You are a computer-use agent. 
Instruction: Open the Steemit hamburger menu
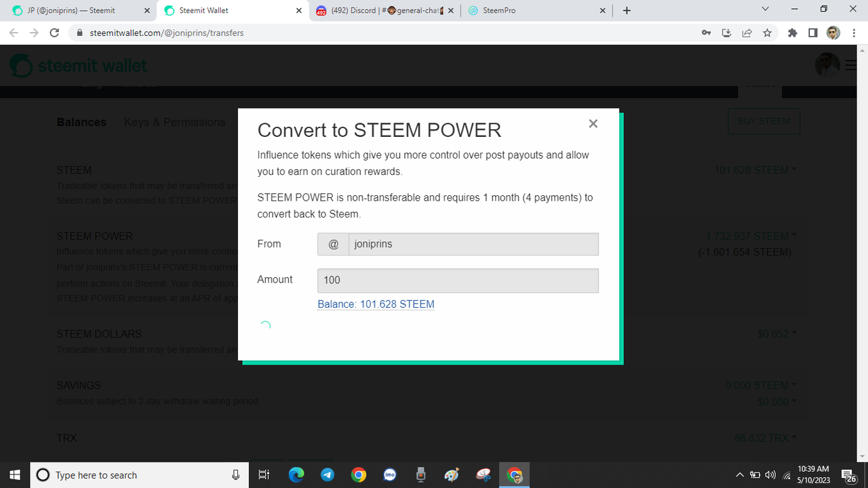(x=850, y=66)
